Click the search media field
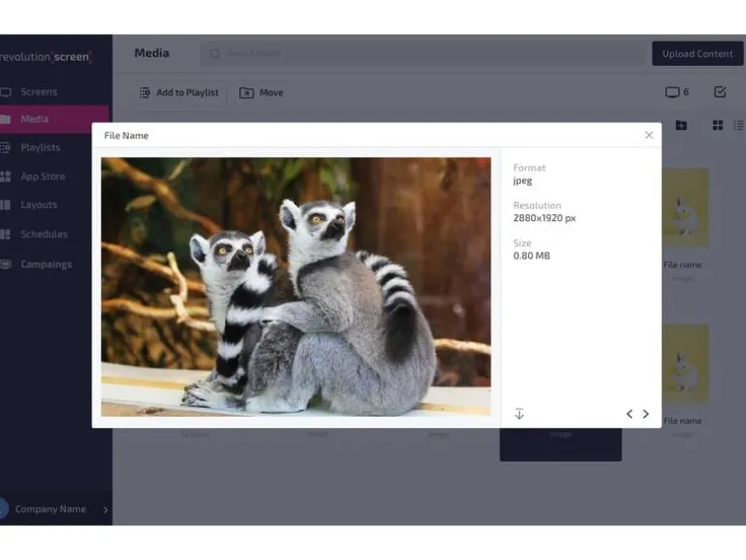 422,53
